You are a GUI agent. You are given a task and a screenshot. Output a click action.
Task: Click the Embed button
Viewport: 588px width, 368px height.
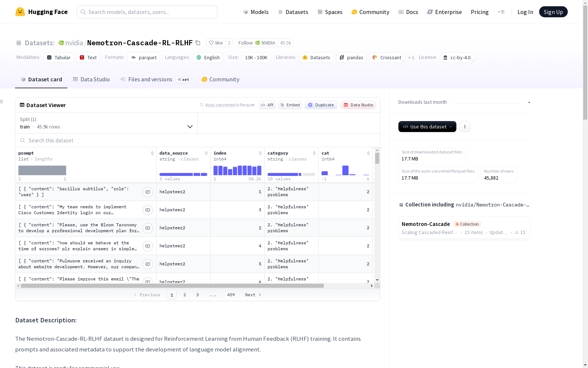[290, 105]
